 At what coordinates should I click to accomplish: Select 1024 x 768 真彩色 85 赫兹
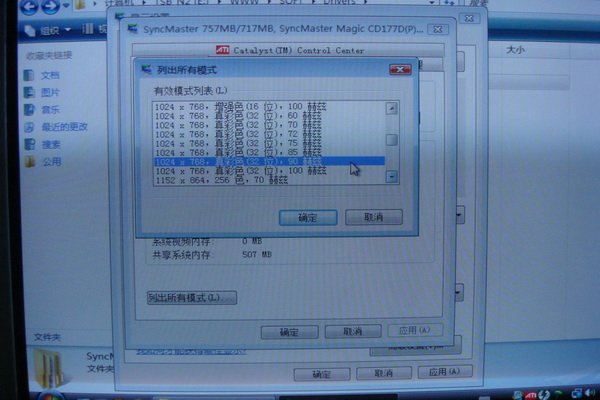(269, 152)
